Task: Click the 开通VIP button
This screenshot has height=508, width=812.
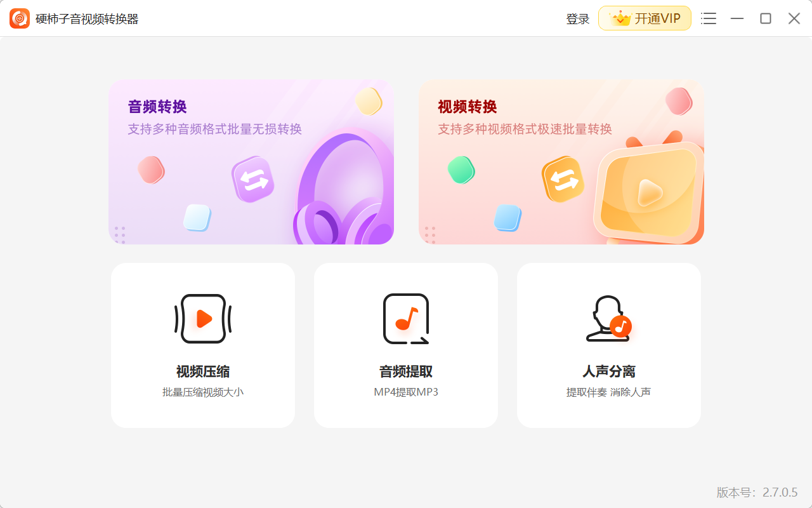Action: [x=645, y=18]
